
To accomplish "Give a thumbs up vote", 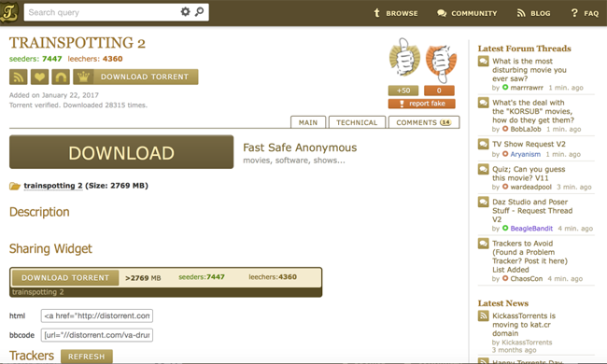I will point(403,59).
